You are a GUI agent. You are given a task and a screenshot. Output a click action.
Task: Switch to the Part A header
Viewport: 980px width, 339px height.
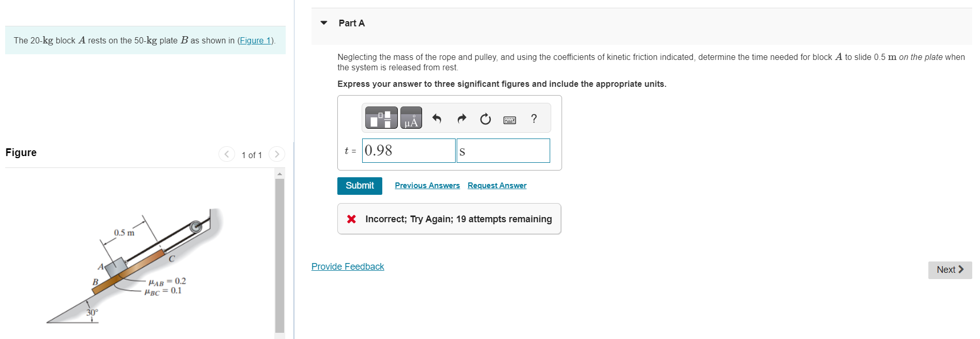(351, 23)
